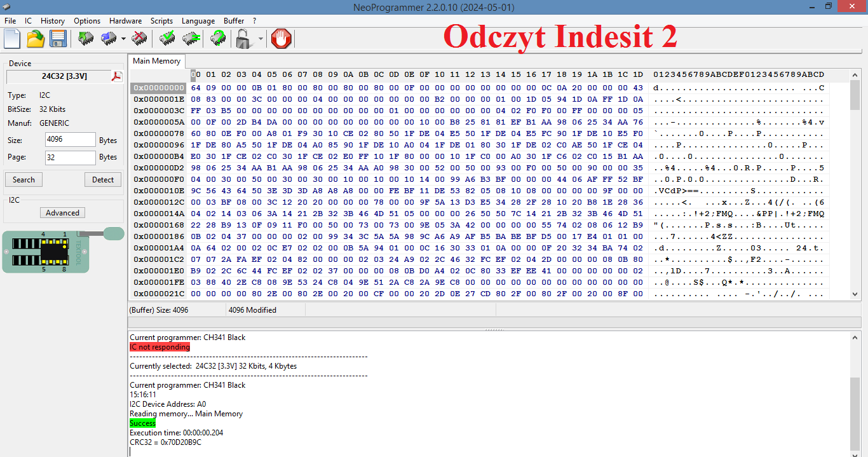Save buffer with the floppy disk icon

tap(58, 39)
